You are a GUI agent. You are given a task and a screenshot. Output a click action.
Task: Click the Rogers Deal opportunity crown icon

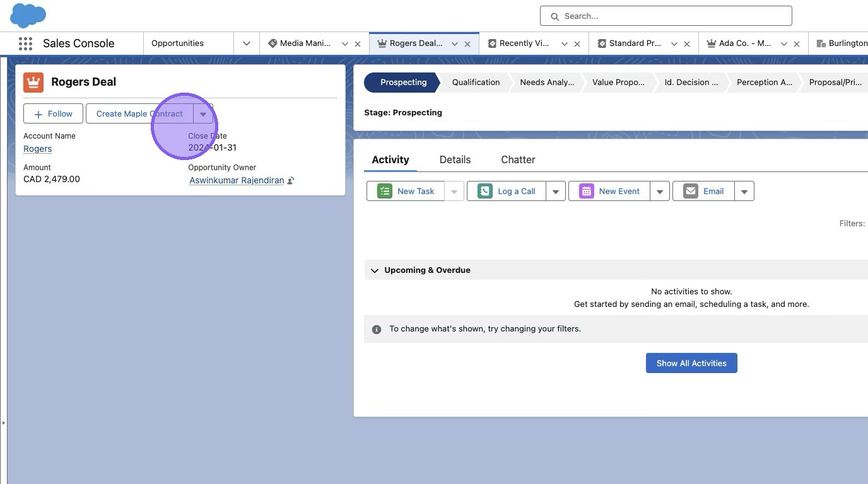point(33,82)
